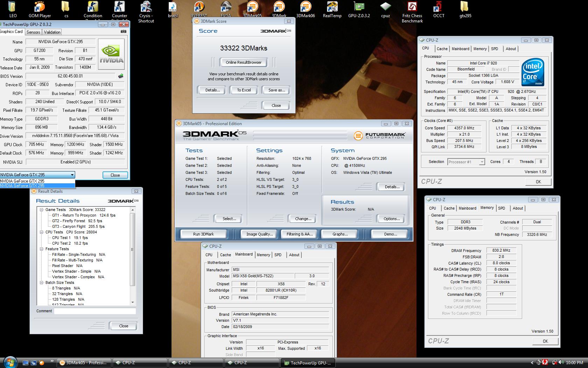Open Image Quality... settings
588x368 pixels.
pos(259,234)
